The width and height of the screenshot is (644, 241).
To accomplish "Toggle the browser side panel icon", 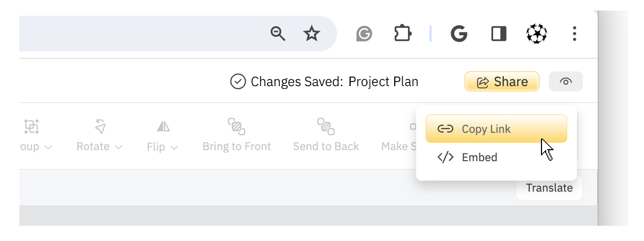I will tap(498, 34).
